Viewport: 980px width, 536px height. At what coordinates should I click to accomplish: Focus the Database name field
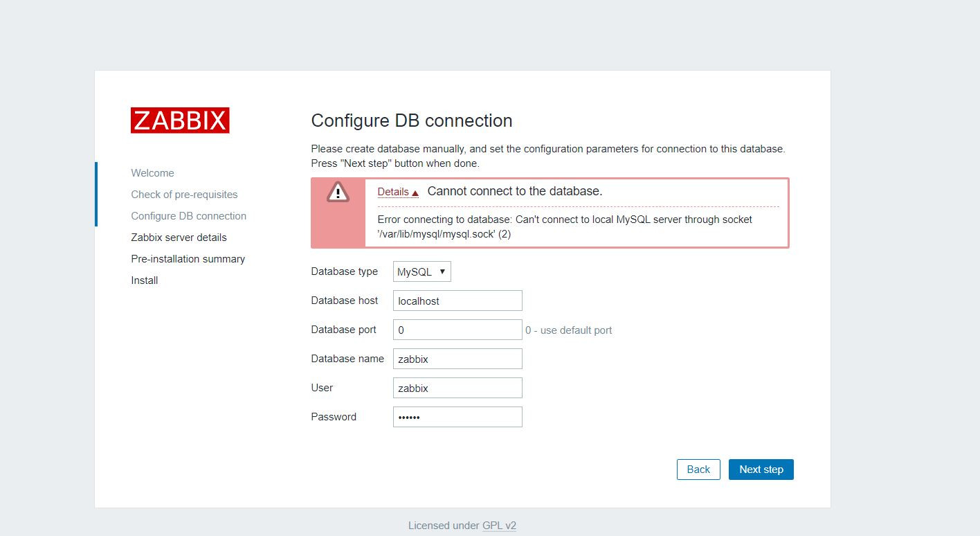point(457,359)
